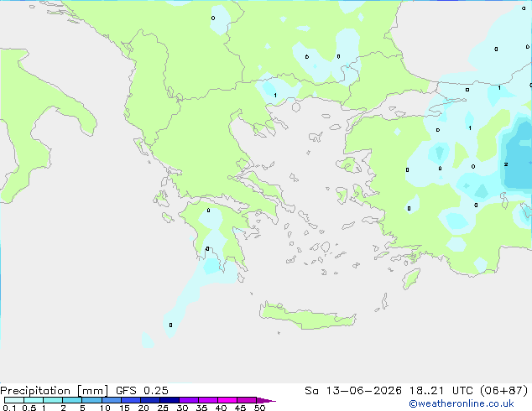Select the 5–10 mm legend color swatch

click(91, 400)
